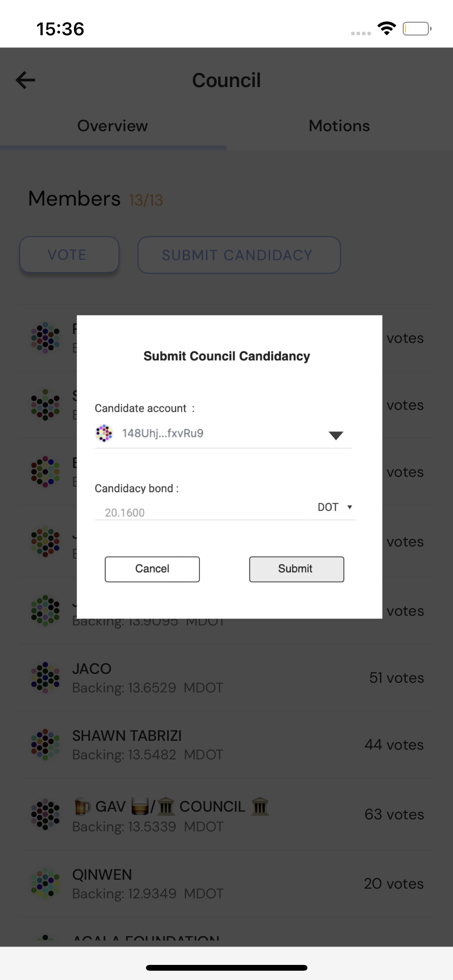This screenshot has width=453, height=980.
Task: Click the back arrow to leave Council
Action: pyautogui.click(x=24, y=80)
